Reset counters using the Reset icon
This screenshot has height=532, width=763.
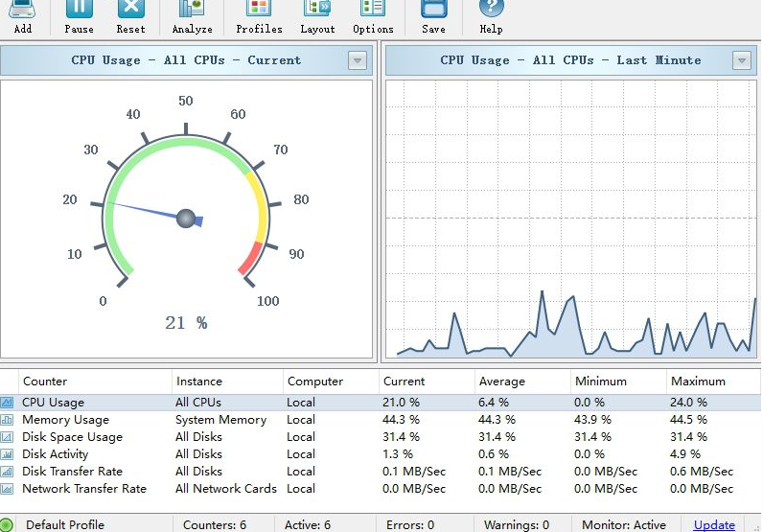tap(130, 14)
